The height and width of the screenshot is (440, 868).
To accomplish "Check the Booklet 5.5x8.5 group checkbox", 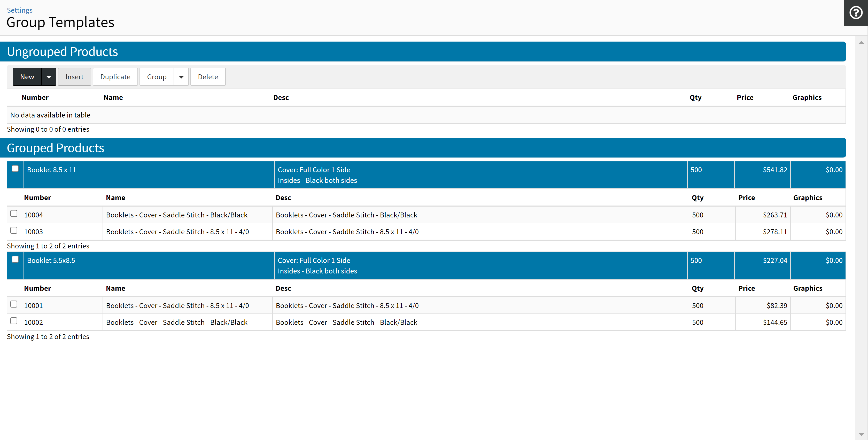I will (15, 259).
